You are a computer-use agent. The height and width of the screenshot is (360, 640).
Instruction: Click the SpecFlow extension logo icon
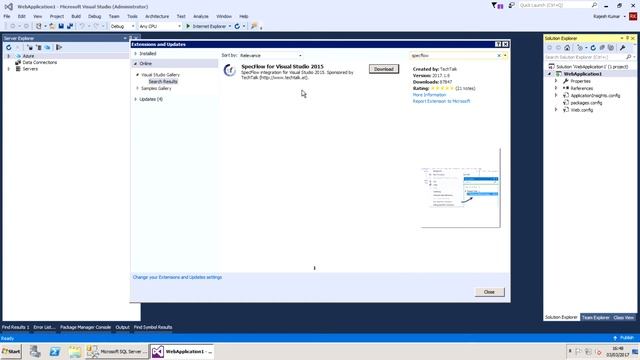(x=229, y=70)
